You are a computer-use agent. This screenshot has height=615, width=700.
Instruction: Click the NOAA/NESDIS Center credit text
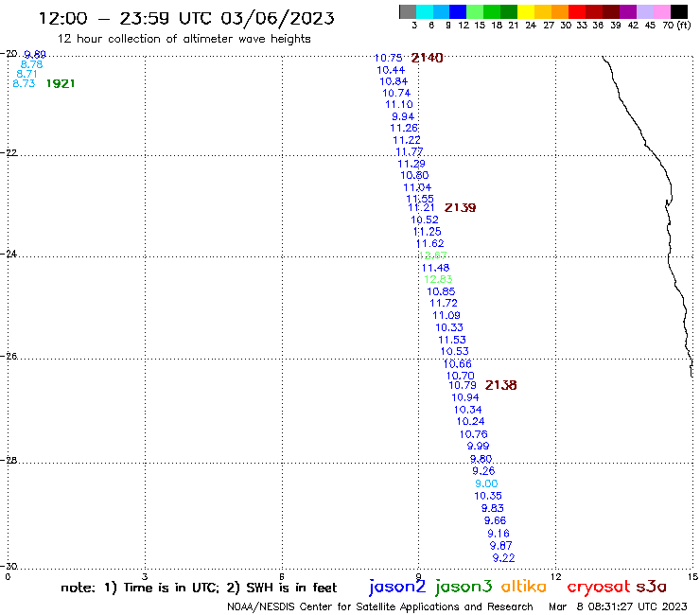380,607
